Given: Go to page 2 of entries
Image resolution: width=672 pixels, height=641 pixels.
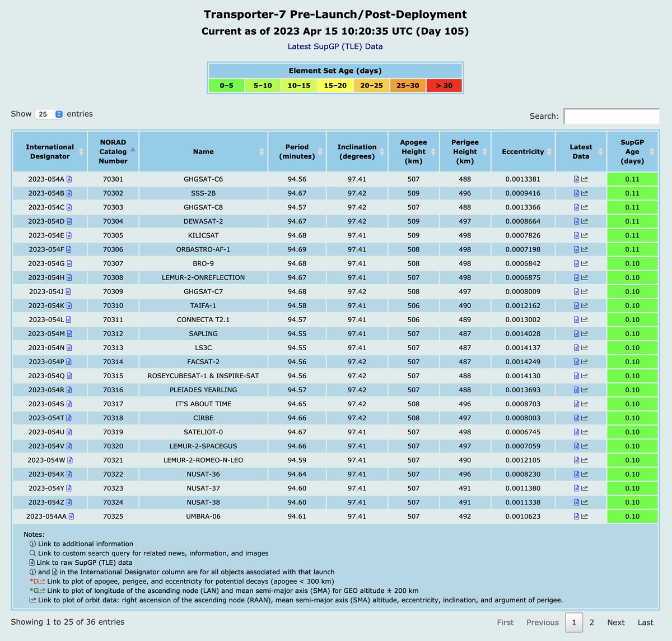Looking at the screenshot, I should pyautogui.click(x=592, y=623).
